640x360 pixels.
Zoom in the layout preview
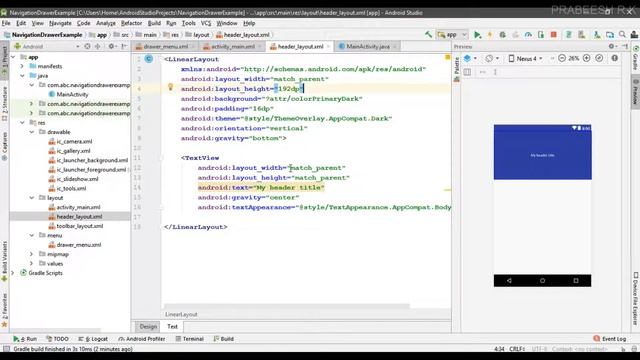pos(587,58)
